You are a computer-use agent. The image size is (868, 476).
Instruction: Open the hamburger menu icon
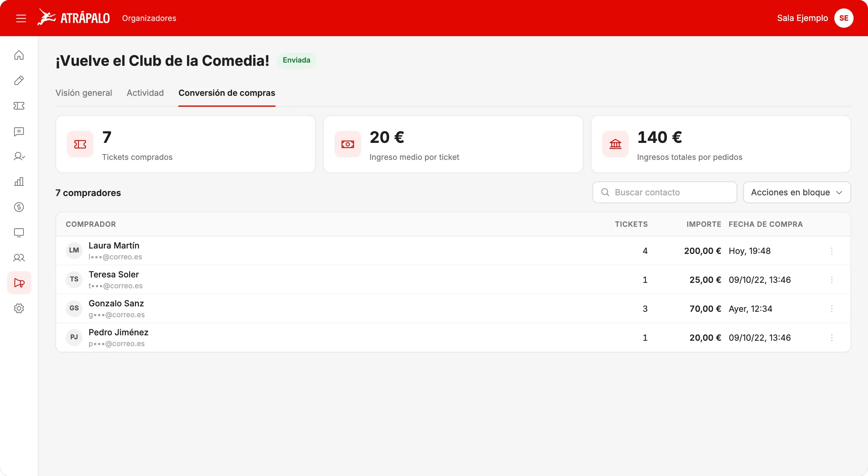(21, 18)
